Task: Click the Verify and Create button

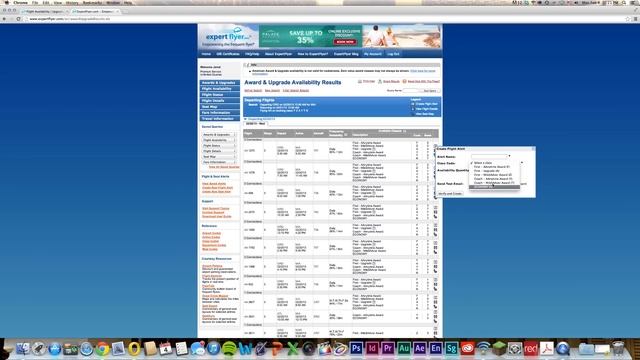Action: coord(450,193)
